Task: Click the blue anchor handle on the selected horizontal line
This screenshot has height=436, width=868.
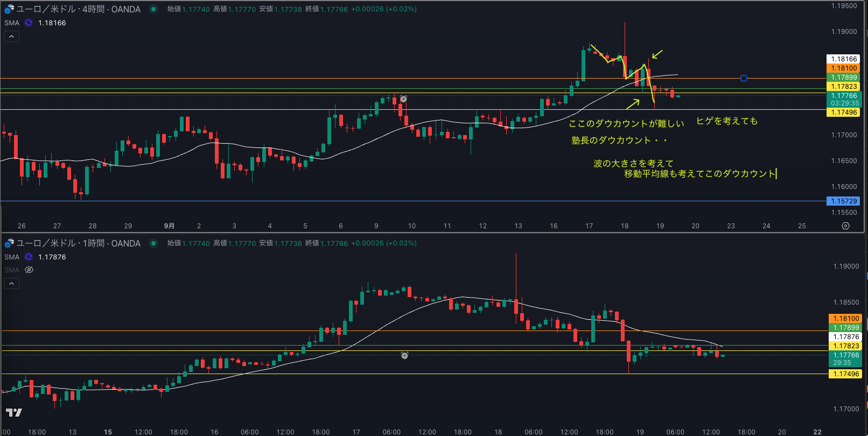Action: point(744,79)
